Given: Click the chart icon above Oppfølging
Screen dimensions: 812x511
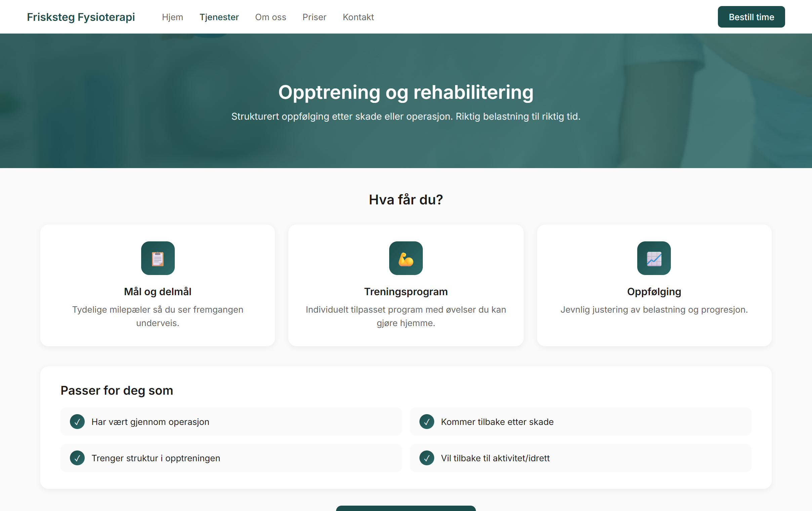Looking at the screenshot, I should coord(654,259).
